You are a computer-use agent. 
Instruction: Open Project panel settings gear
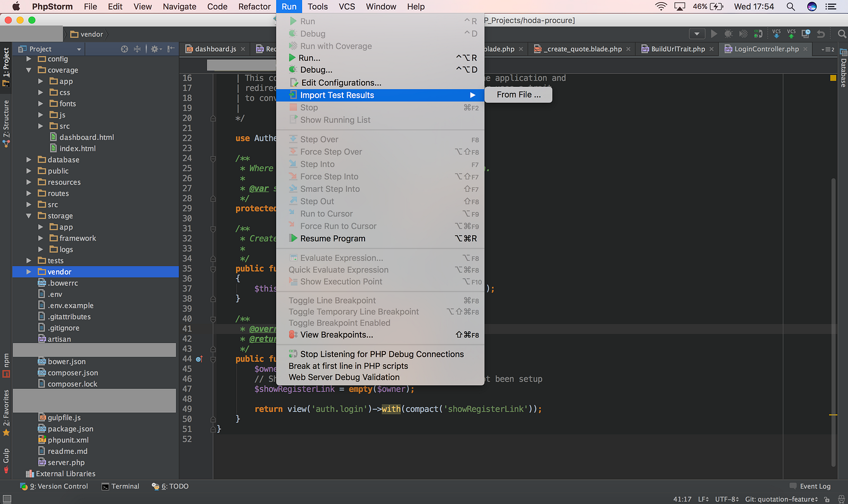[155, 49]
